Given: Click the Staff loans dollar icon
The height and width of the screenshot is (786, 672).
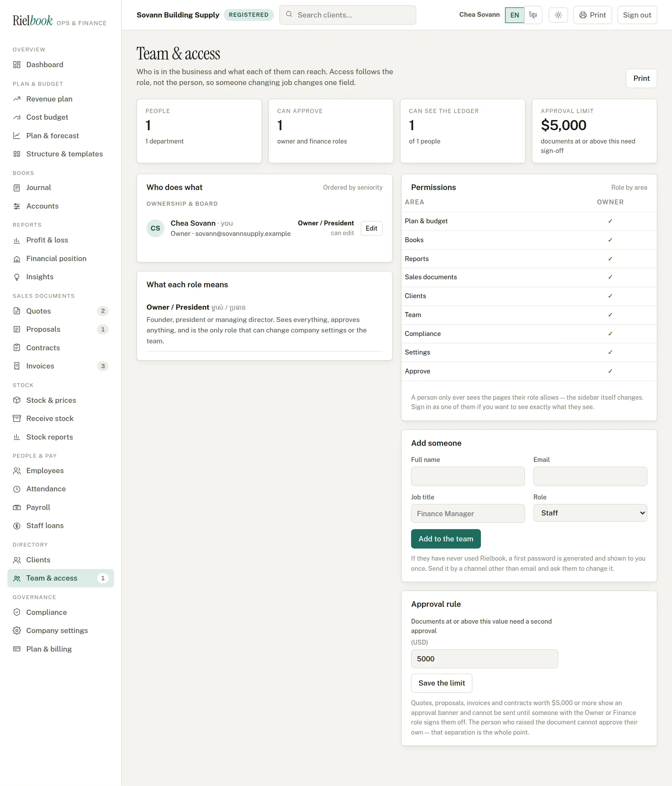Looking at the screenshot, I should coord(17,526).
